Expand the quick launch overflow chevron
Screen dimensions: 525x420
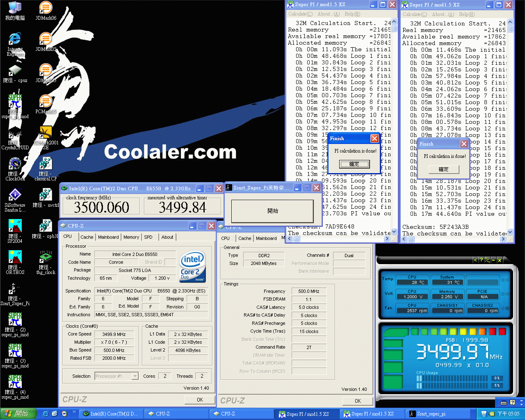(74, 412)
